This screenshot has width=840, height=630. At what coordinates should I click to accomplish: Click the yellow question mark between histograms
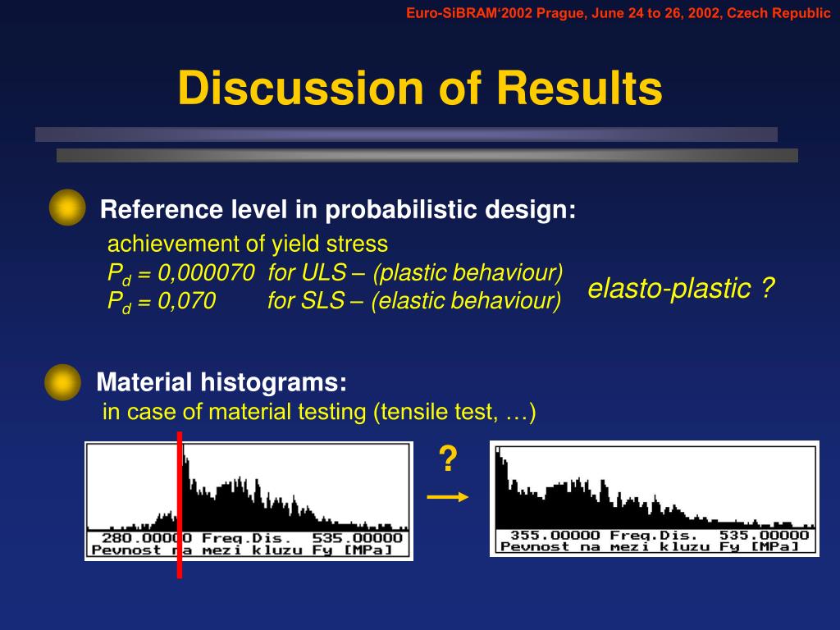[x=448, y=459]
